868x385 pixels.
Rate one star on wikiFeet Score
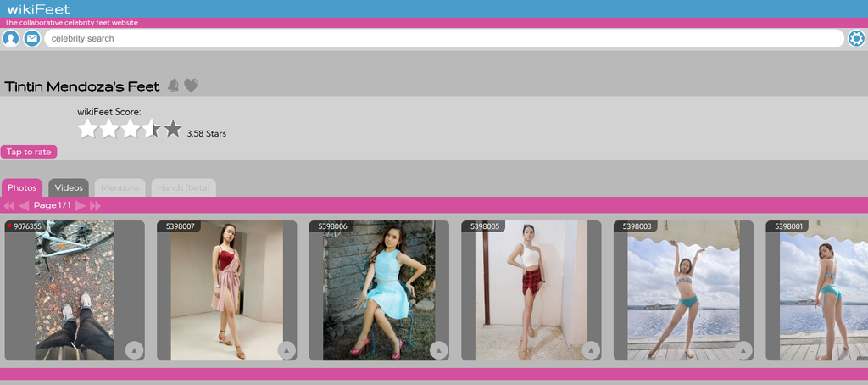pyautogui.click(x=87, y=129)
